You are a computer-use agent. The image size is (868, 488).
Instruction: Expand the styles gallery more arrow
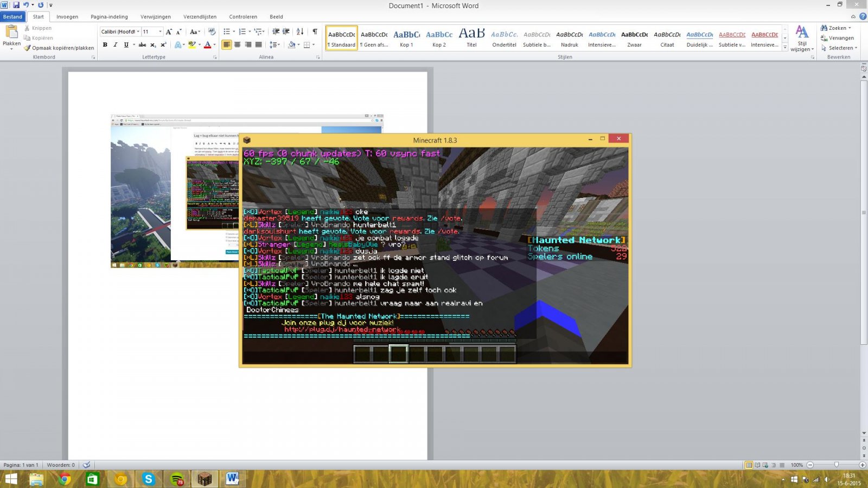tap(785, 47)
